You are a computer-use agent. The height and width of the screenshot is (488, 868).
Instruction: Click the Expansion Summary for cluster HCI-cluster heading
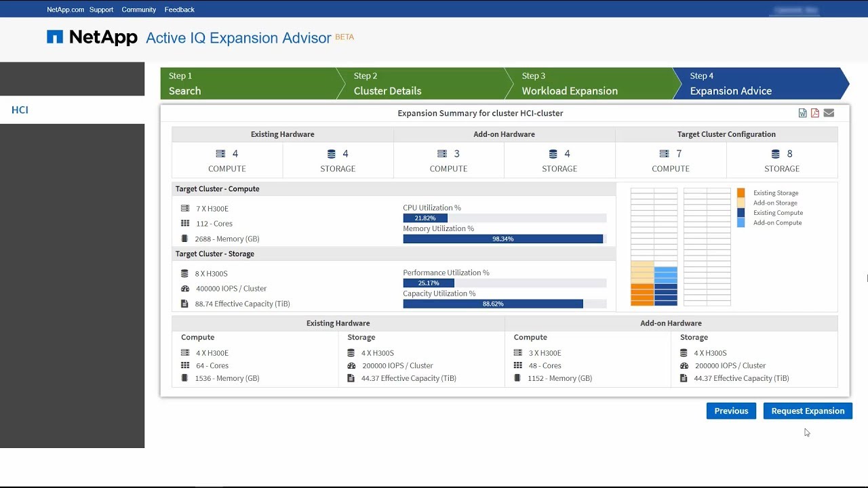pyautogui.click(x=480, y=113)
